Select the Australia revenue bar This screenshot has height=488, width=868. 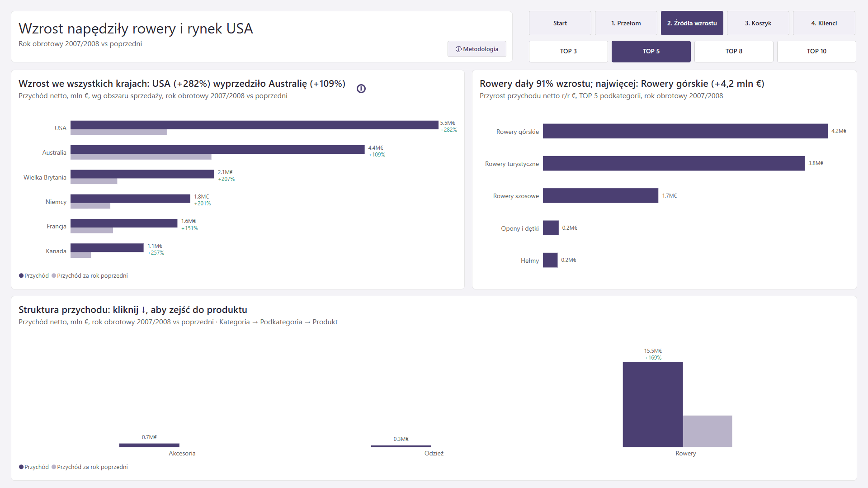[x=217, y=149]
